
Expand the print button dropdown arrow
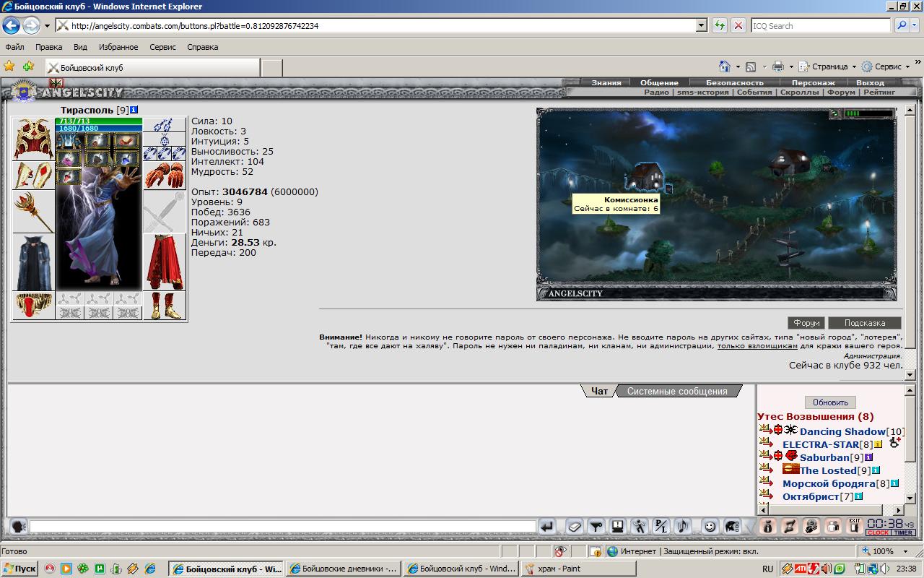[790, 66]
